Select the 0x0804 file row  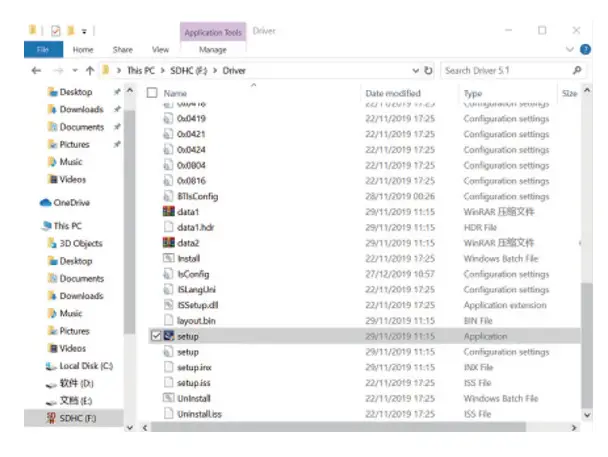pyautogui.click(x=364, y=165)
